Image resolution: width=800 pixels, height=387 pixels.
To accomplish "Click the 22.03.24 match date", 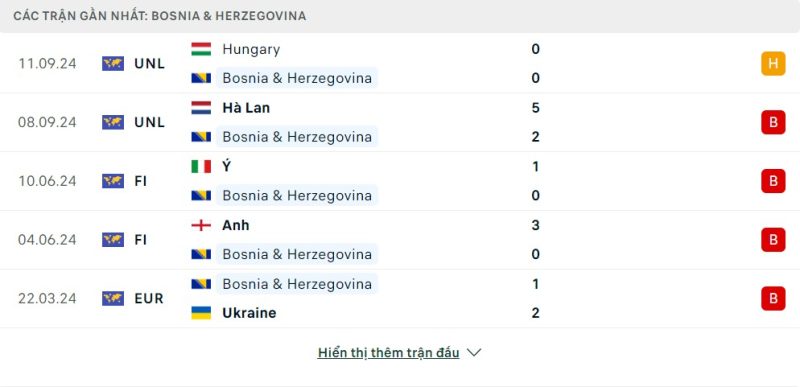I will [x=47, y=298].
